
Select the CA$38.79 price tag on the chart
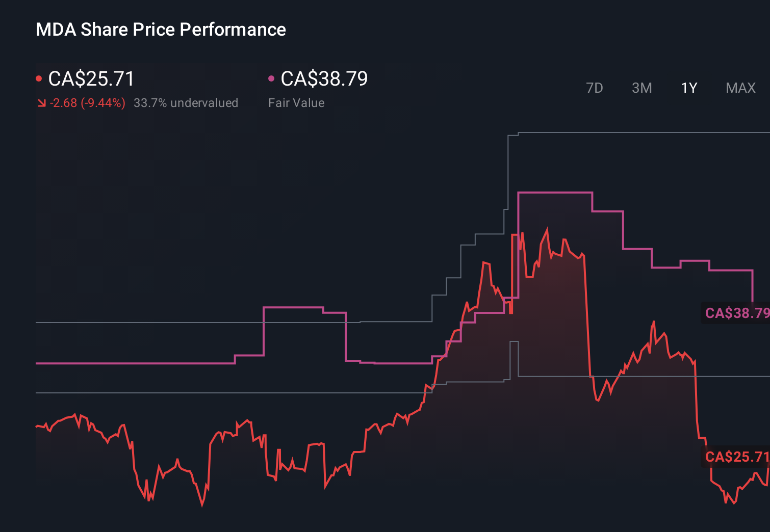pyautogui.click(x=736, y=313)
